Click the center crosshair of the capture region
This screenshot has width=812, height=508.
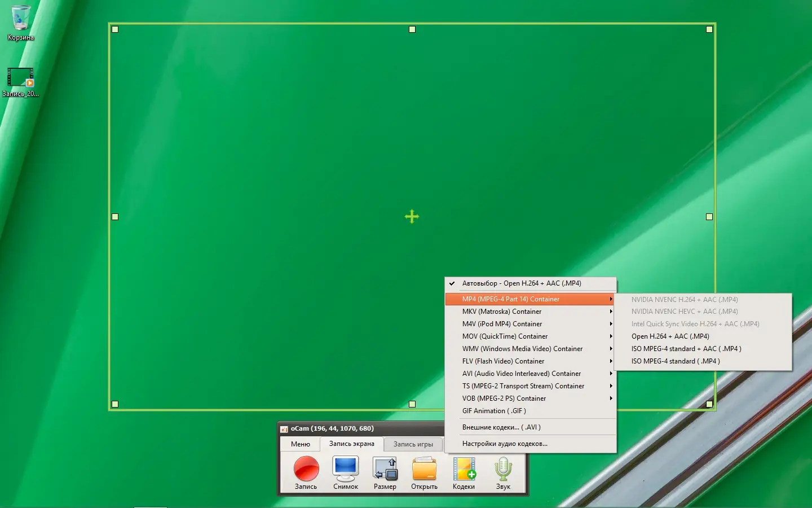click(x=412, y=216)
